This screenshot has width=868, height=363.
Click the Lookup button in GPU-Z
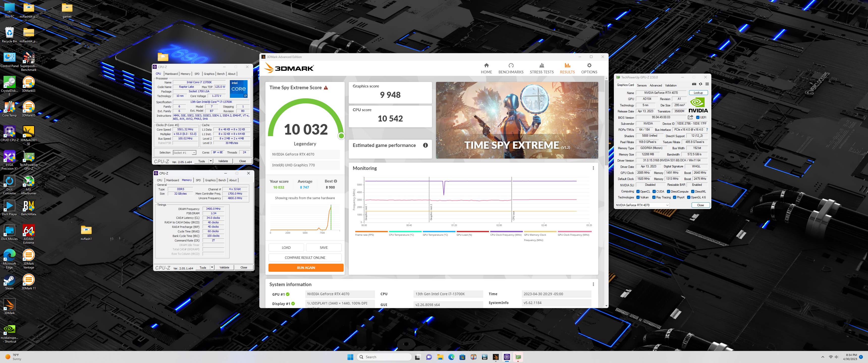[698, 93]
